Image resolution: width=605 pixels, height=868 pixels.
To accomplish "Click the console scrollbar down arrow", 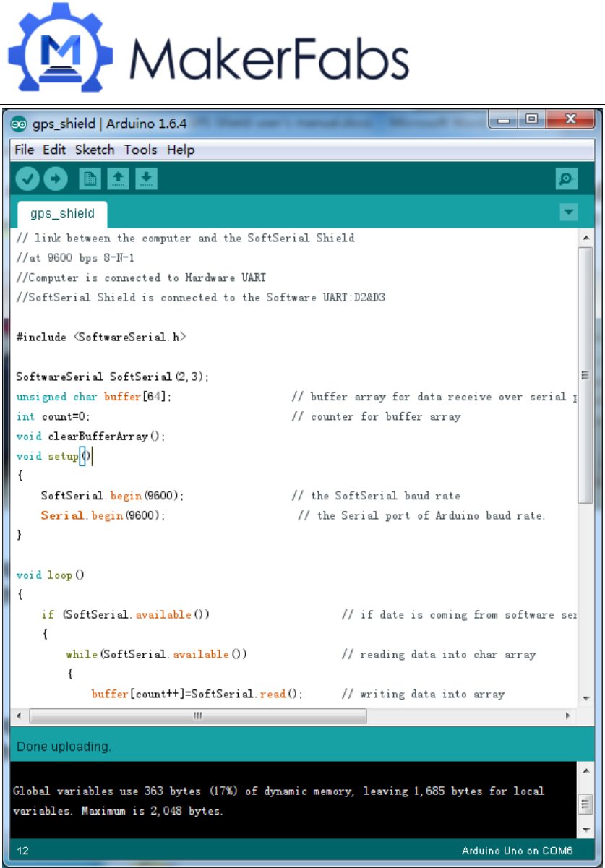I will click(586, 828).
